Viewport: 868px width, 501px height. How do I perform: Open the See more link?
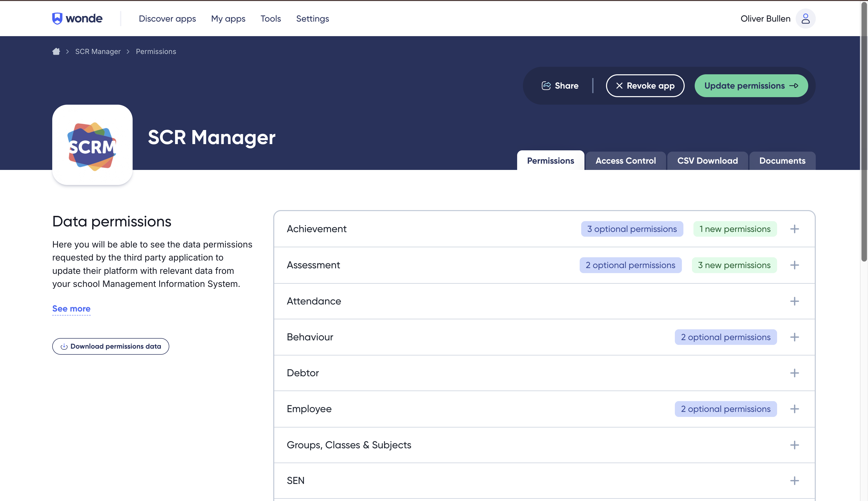(71, 309)
